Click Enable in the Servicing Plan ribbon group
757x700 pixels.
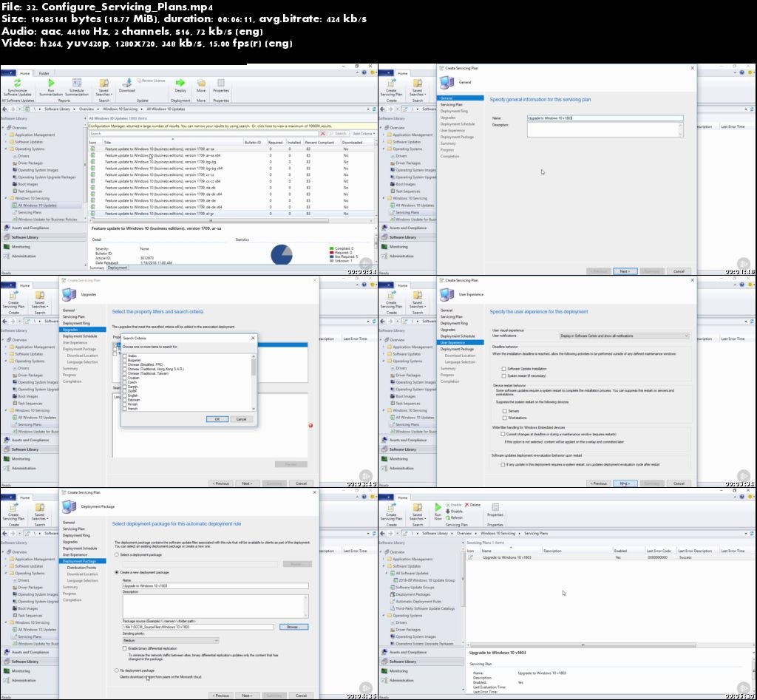[453, 505]
